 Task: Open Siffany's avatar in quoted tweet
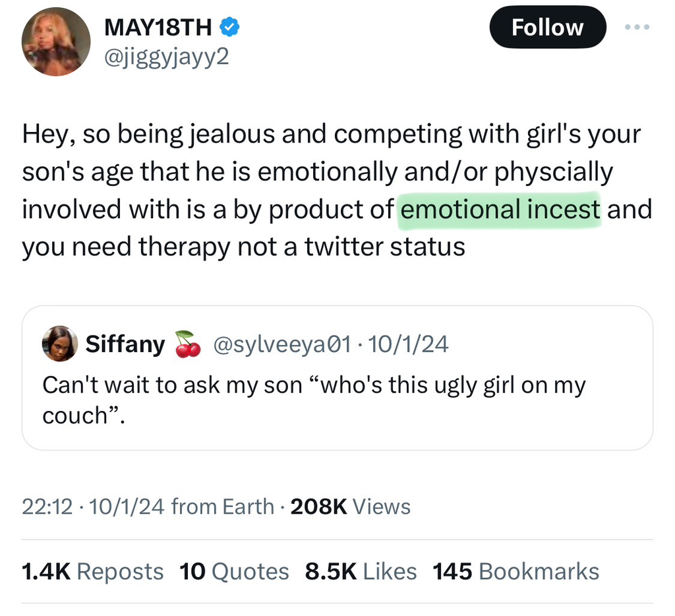pyautogui.click(x=60, y=344)
